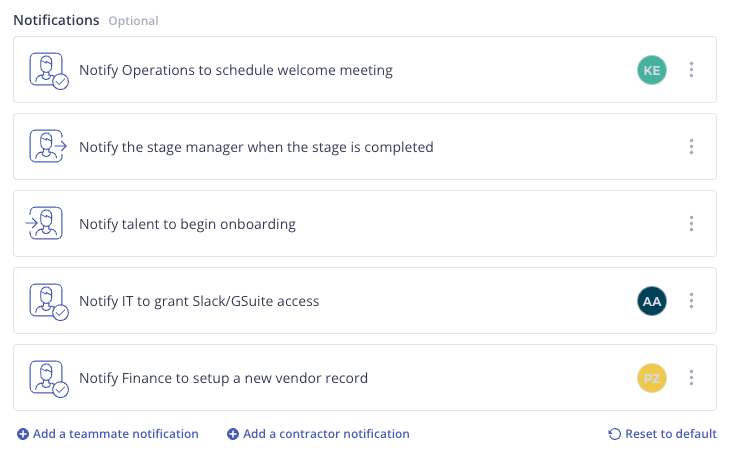Open three-dot menu for stage manager notification
Screen dimensions: 732x456
pos(691,147)
